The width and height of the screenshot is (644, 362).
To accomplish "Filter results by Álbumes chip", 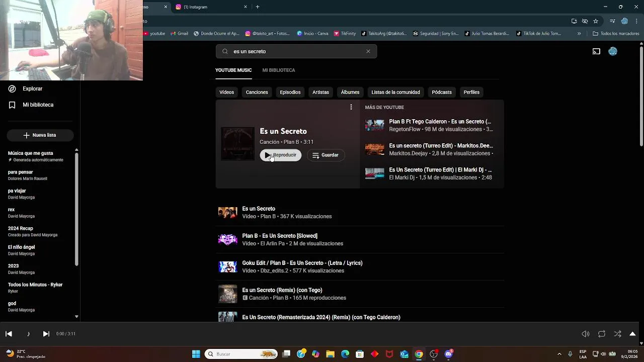I will coord(350,92).
